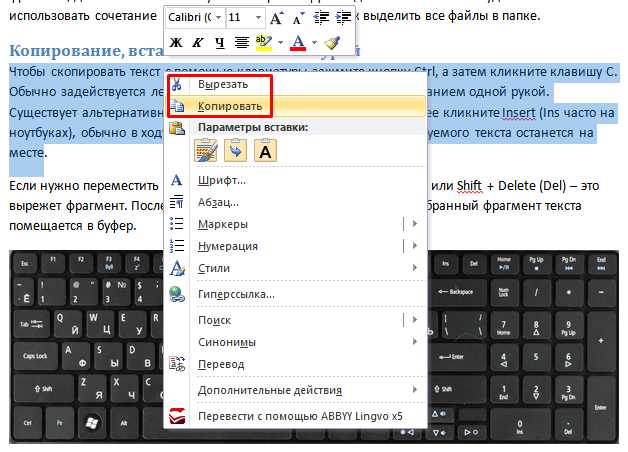Paste with merge formatting option
The width and height of the screenshot is (628, 452).
236,151
